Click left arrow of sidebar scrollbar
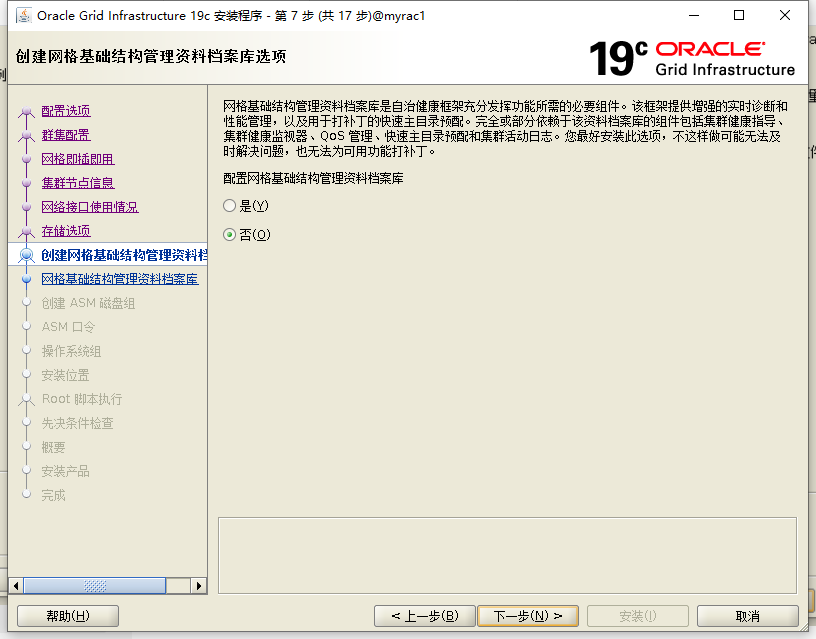816x639 pixels. click(x=16, y=585)
